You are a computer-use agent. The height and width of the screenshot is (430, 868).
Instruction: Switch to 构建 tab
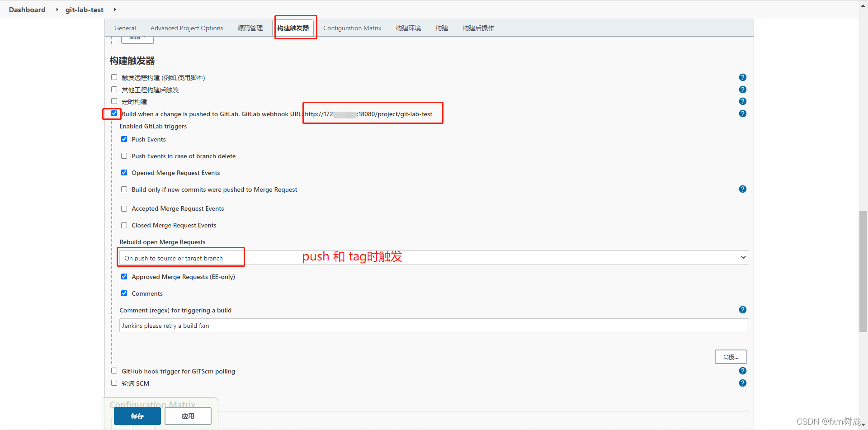[442, 28]
